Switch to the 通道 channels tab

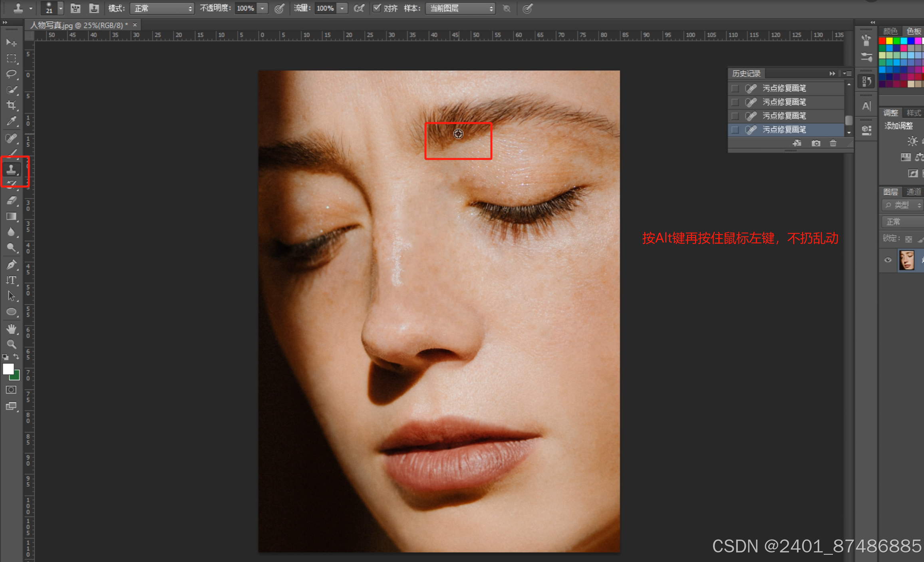913,192
